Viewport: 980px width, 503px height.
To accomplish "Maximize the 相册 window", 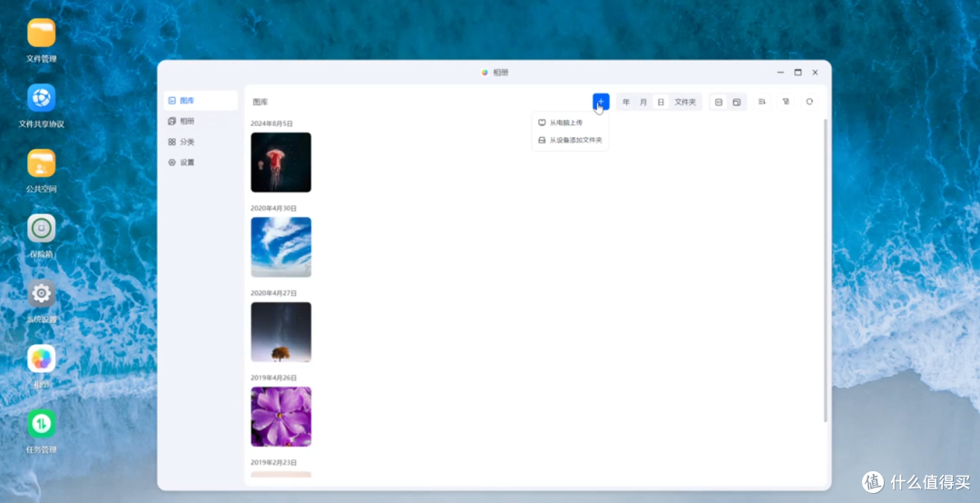I will coord(799,73).
